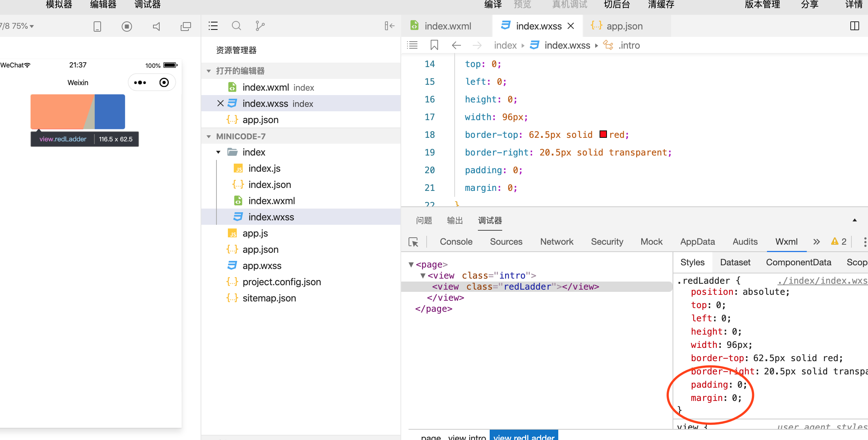
Task: Switch to the app.json editor tab
Action: pos(624,26)
